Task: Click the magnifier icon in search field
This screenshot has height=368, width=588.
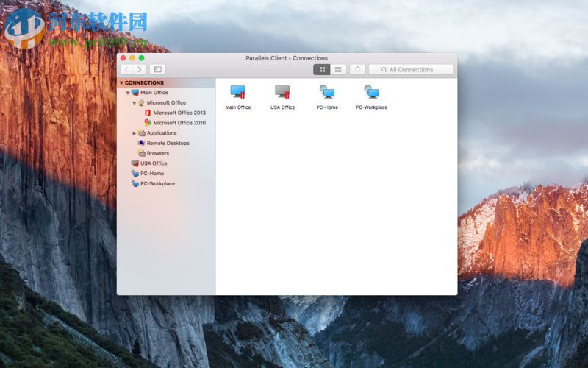Action: pos(384,70)
